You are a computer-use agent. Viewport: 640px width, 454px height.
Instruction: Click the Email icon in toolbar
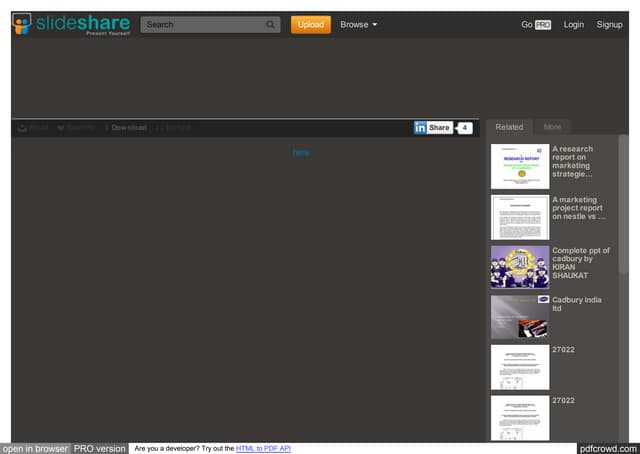click(x=22, y=128)
